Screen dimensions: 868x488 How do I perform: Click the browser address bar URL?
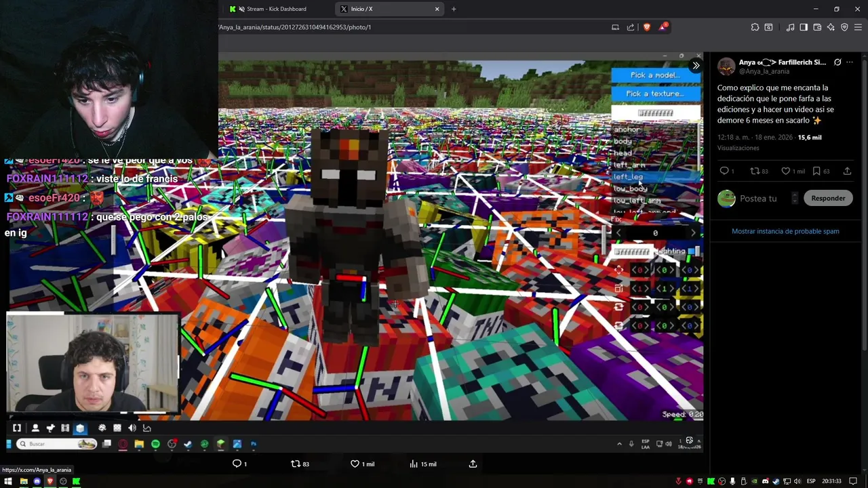tap(294, 27)
